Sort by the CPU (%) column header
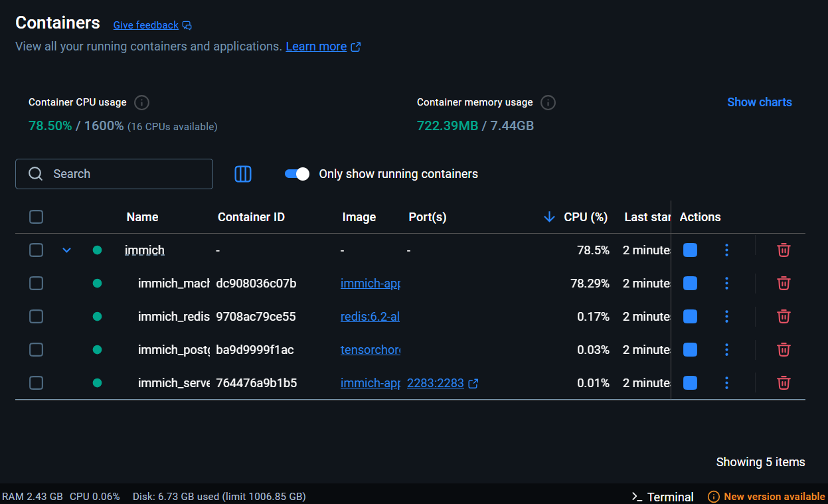 click(x=586, y=217)
